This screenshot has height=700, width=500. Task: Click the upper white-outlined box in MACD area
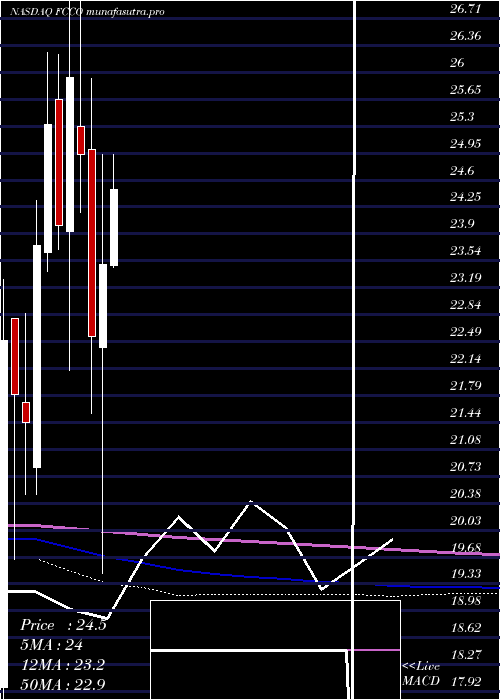click(x=275, y=625)
